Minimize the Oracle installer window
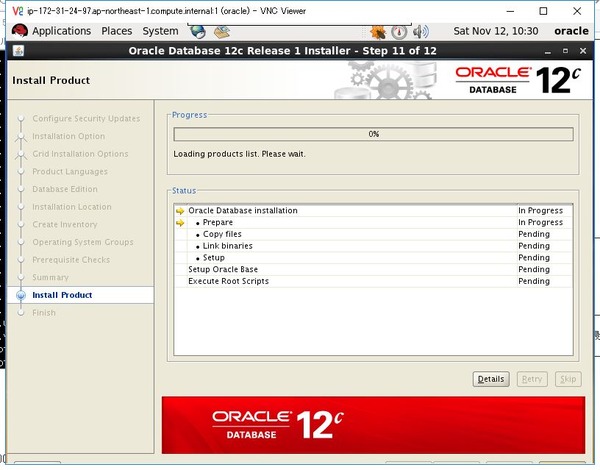 [x=548, y=51]
